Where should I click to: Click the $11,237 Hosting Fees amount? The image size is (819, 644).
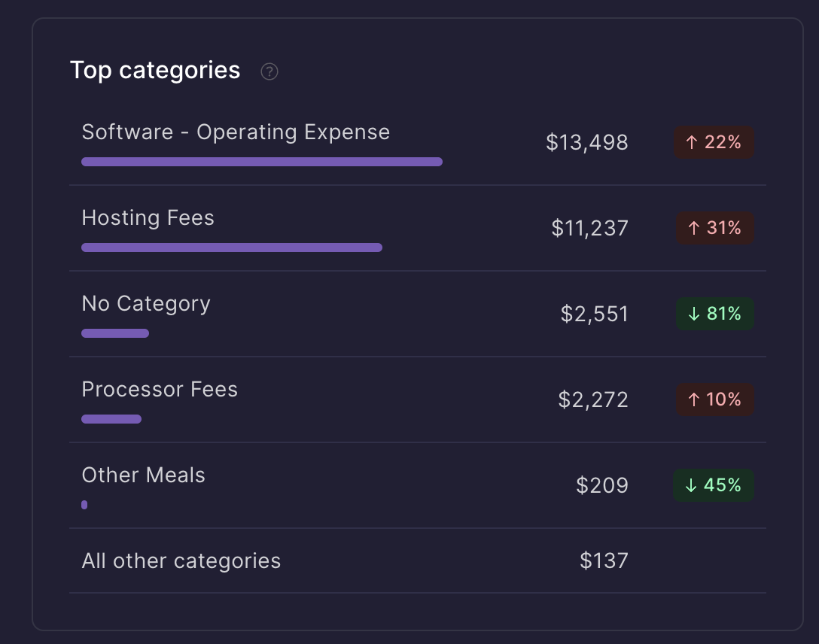[x=589, y=228]
